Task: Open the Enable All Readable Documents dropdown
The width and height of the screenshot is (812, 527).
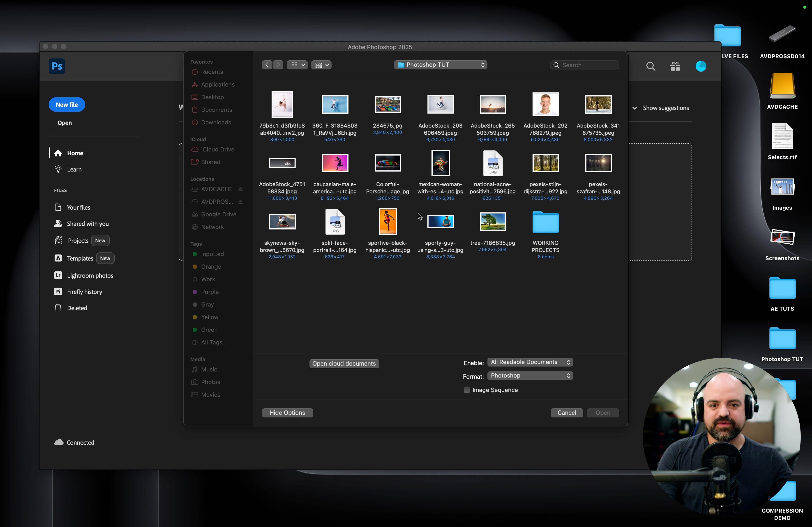Action: (x=530, y=362)
